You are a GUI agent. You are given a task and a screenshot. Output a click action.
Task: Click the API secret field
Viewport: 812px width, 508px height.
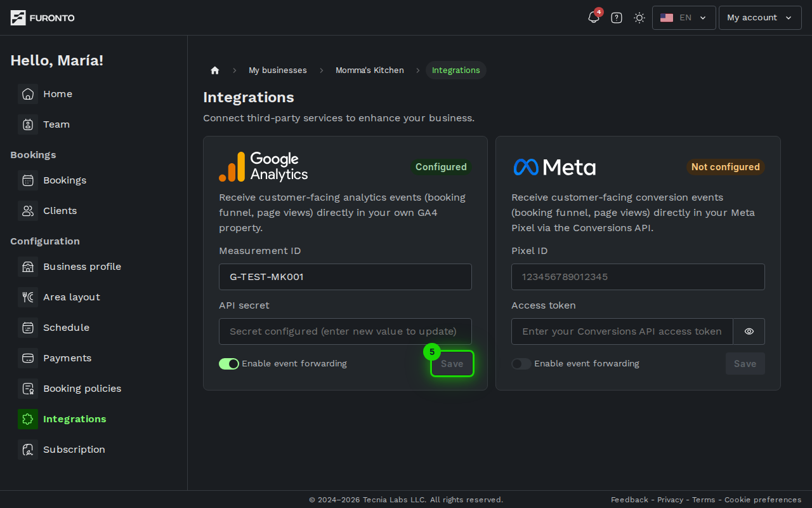(345, 331)
